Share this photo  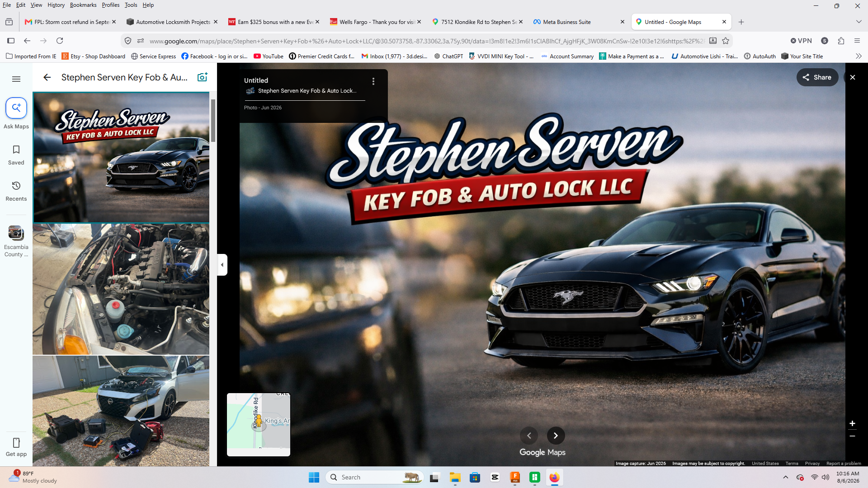click(x=817, y=77)
